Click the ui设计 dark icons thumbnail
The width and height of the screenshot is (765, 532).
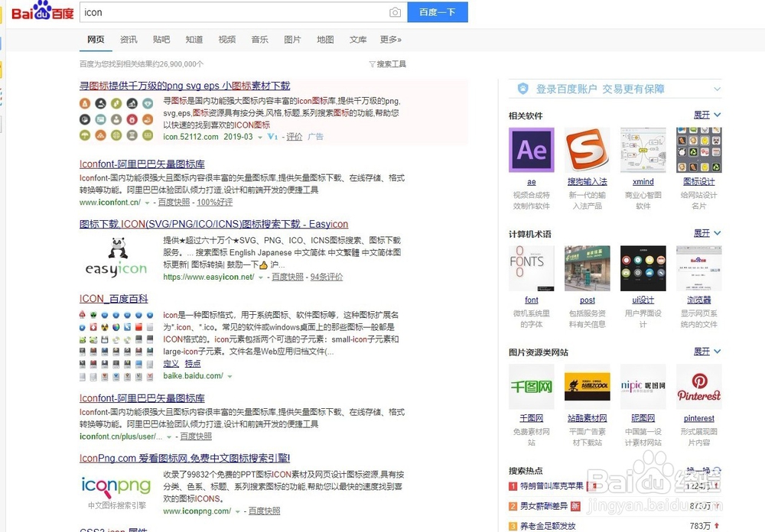coord(643,268)
